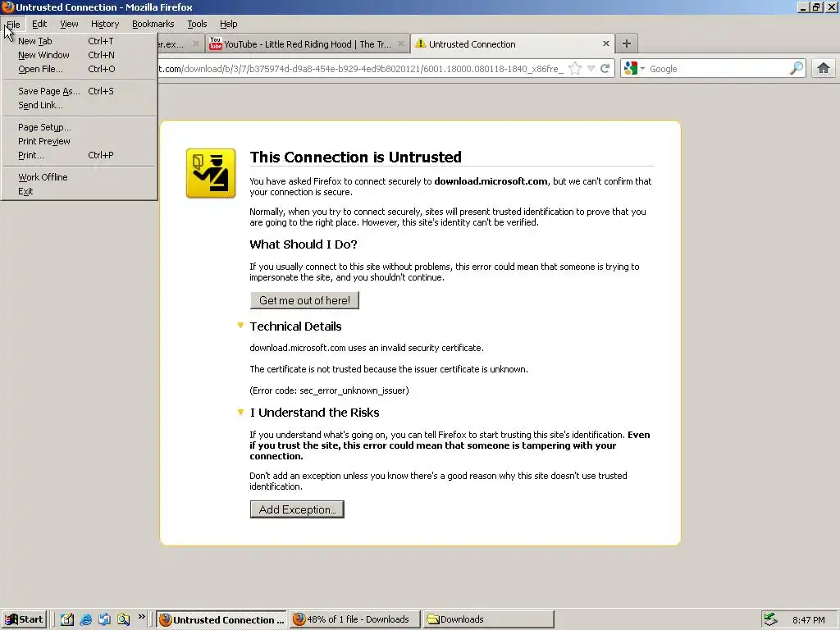Click the bookmark star icon in URL bar
Image resolution: width=840 pixels, height=630 pixels.
click(575, 69)
